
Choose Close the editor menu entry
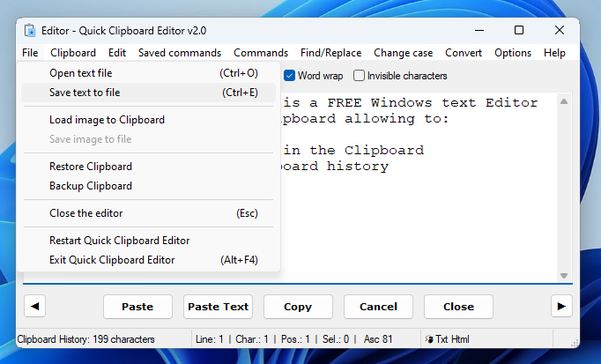click(148, 213)
